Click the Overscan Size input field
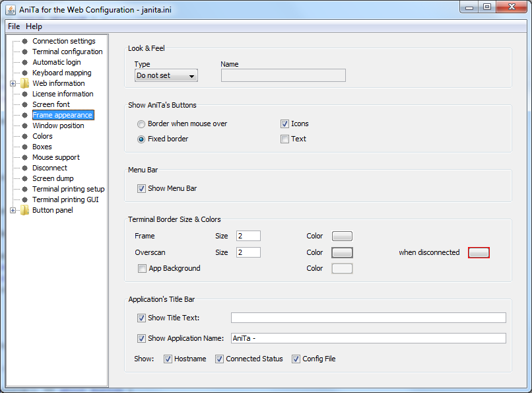 248,252
